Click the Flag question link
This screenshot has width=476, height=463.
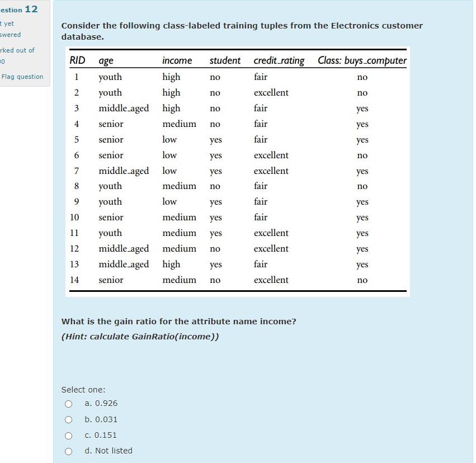[22, 77]
